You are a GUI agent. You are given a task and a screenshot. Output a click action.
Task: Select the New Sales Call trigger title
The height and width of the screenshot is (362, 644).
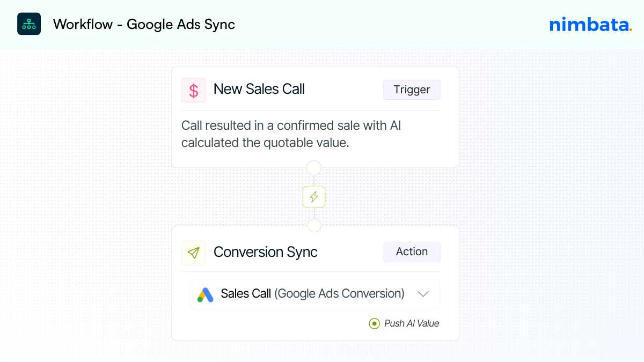click(259, 89)
